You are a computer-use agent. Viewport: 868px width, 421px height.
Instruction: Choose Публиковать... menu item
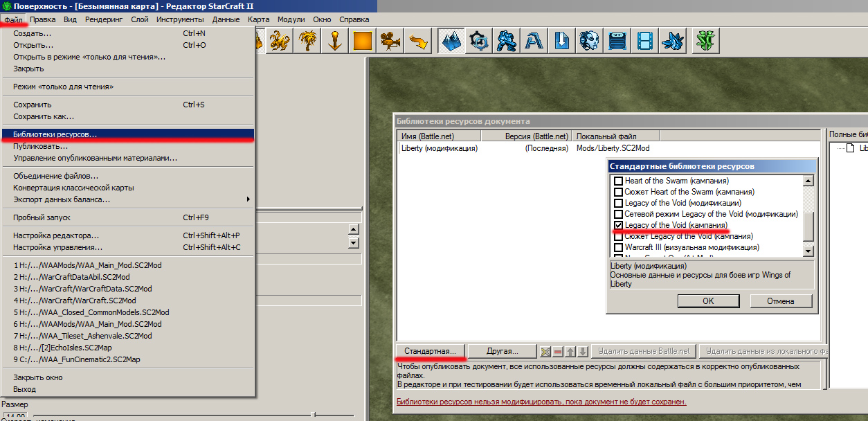click(128, 146)
